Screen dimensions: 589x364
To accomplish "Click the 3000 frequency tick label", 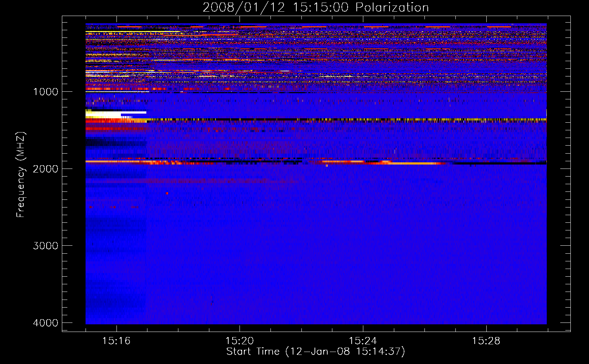I will (46, 246).
